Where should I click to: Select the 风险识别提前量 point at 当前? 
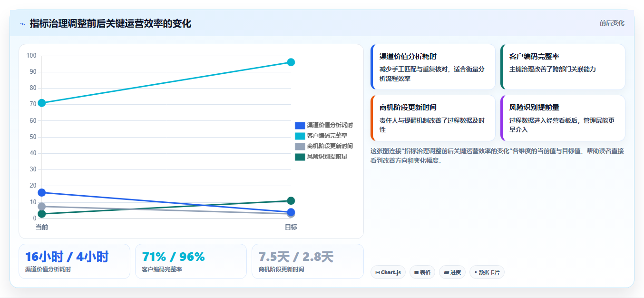click(42, 214)
